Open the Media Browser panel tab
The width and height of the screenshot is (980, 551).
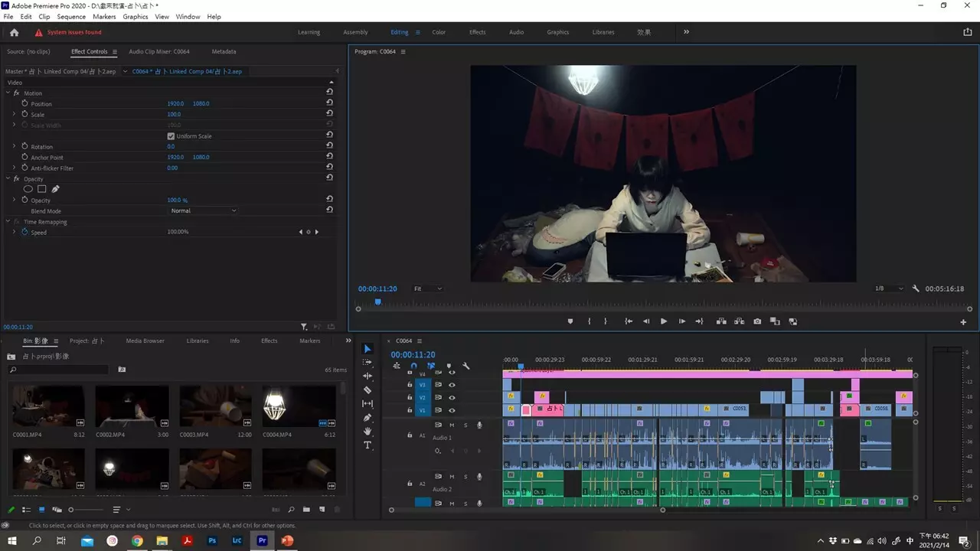click(x=145, y=341)
